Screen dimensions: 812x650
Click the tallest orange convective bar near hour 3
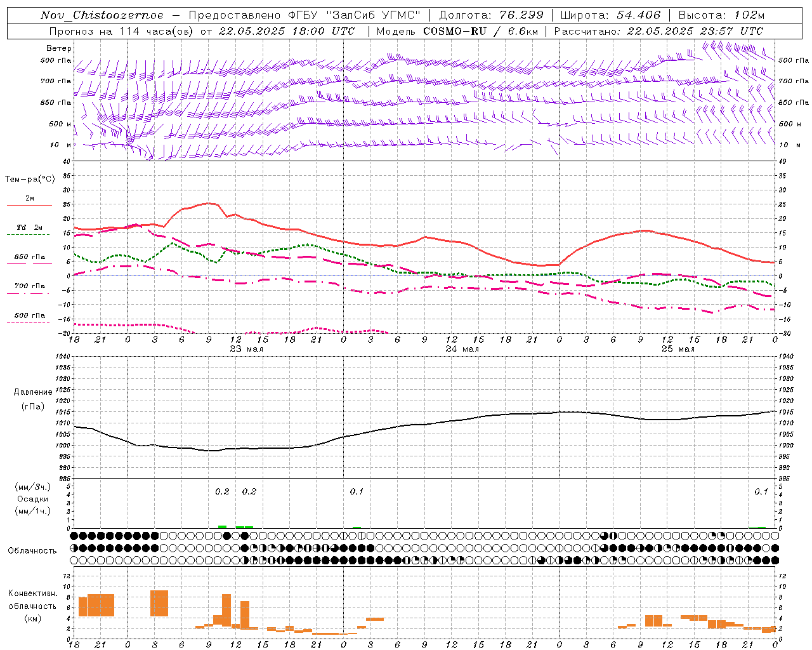point(159,603)
